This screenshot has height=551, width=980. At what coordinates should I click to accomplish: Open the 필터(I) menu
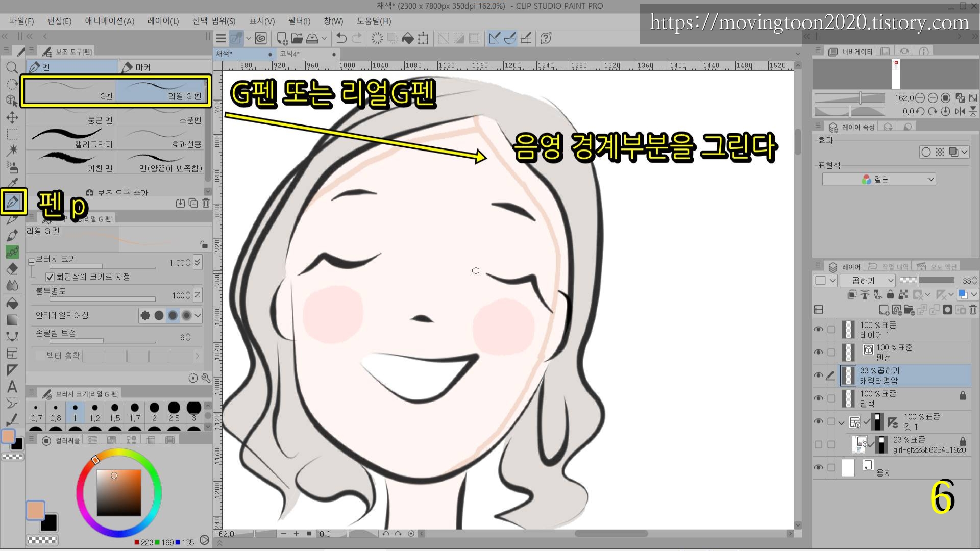[x=299, y=21]
